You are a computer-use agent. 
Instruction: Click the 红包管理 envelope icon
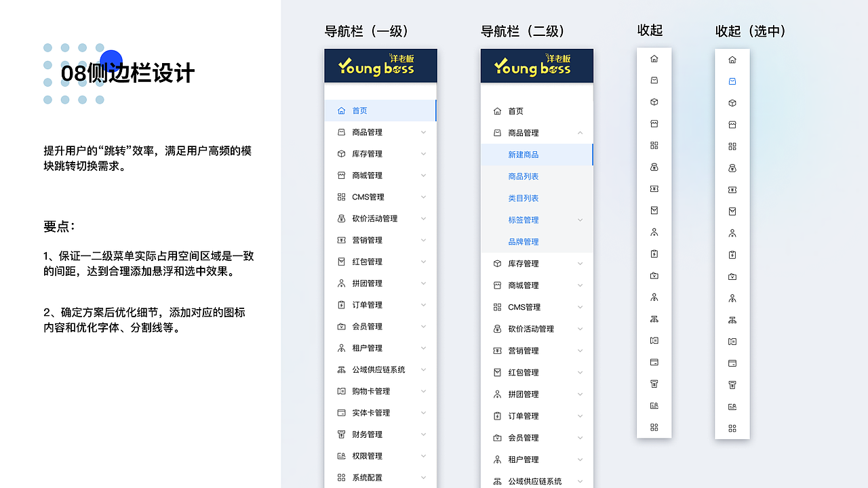654,211
